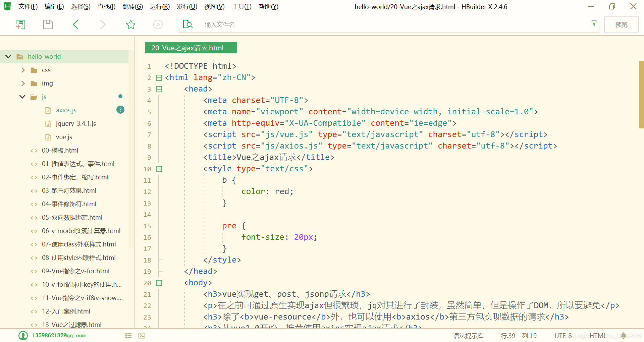Screen dimensions: 644x342
Task: Click the HBuilder logo icon in the title bar
Action: click(7, 6)
